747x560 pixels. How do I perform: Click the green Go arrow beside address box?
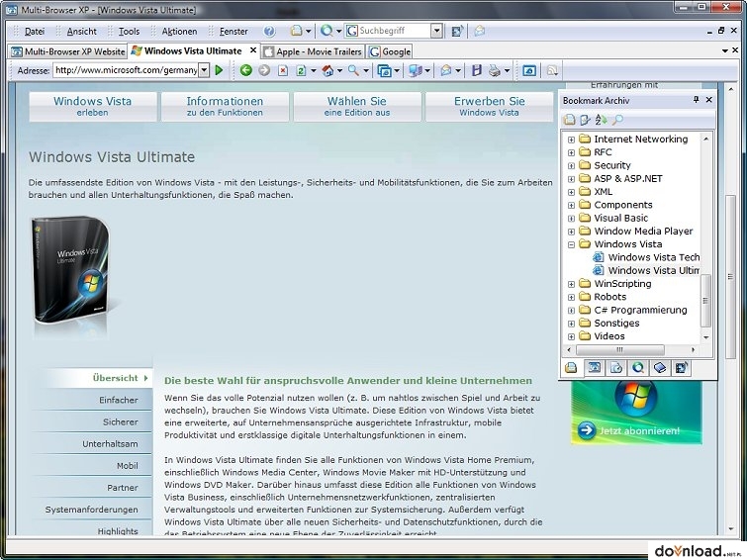pyautogui.click(x=219, y=70)
